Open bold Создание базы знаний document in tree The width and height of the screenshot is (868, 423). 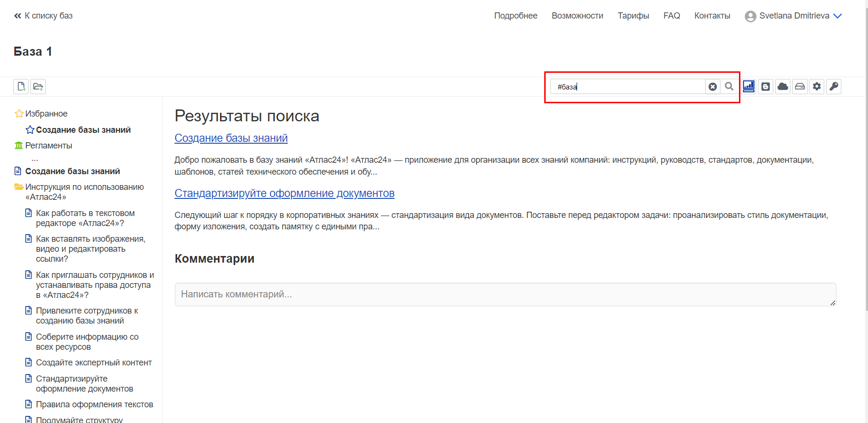point(72,171)
